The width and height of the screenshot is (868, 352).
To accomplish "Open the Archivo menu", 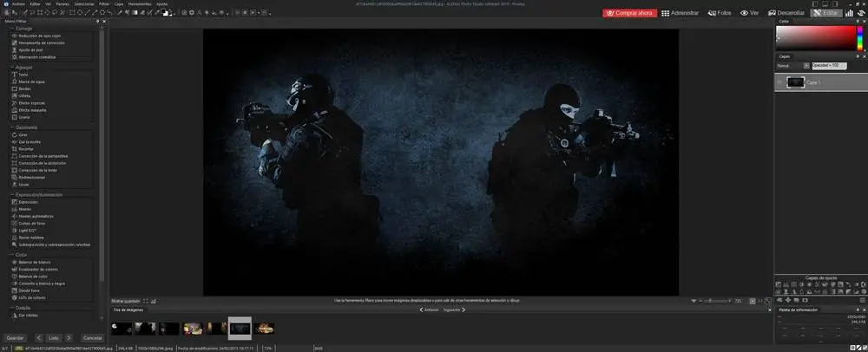I will (18, 3).
